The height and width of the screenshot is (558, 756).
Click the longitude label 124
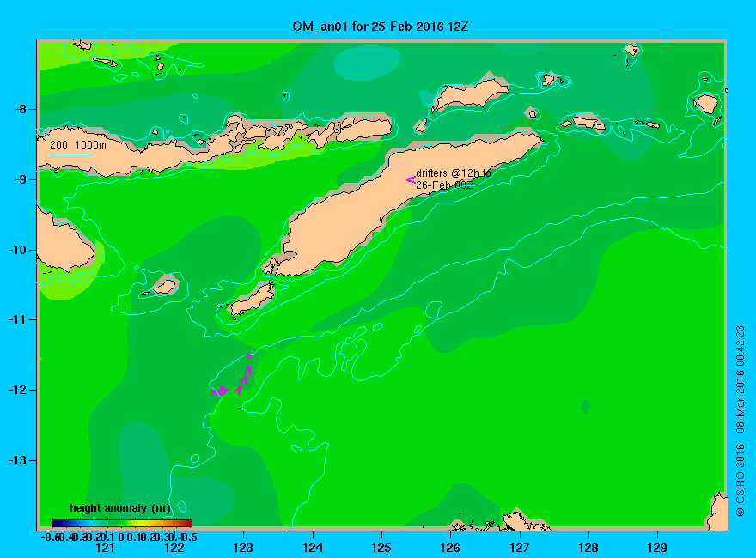tap(313, 548)
